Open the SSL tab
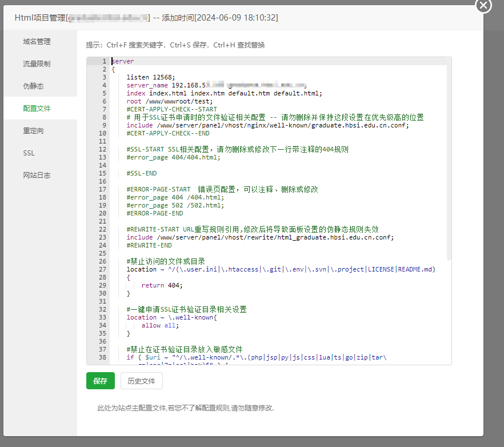Screen dimensions: 504x447 (x=29, y=153)
